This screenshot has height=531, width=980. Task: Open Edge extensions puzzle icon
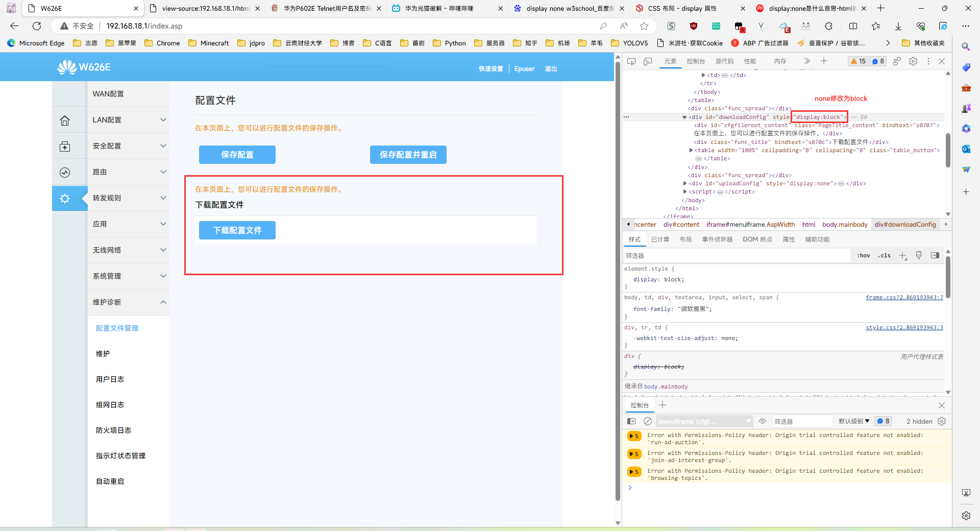[828, 26]
